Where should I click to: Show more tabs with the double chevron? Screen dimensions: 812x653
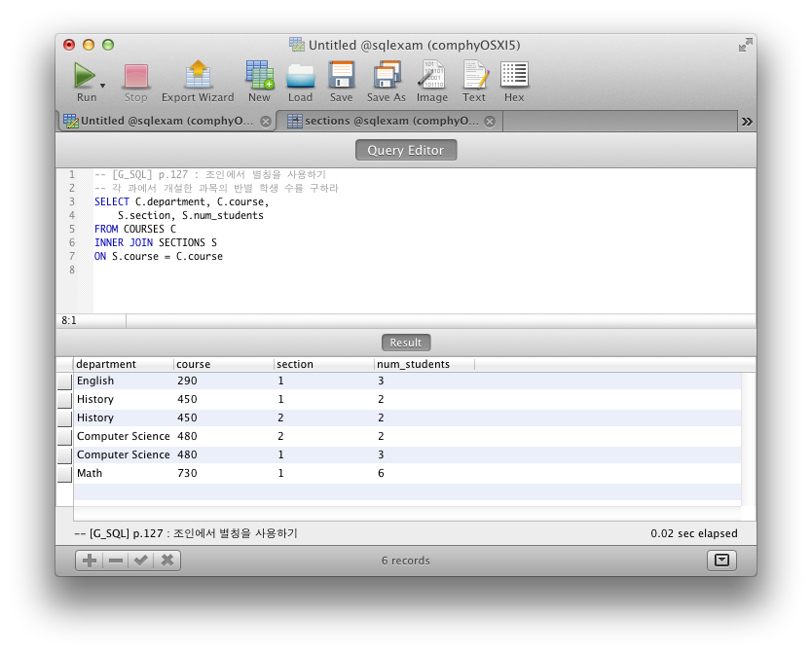click(x=746, y=122)
